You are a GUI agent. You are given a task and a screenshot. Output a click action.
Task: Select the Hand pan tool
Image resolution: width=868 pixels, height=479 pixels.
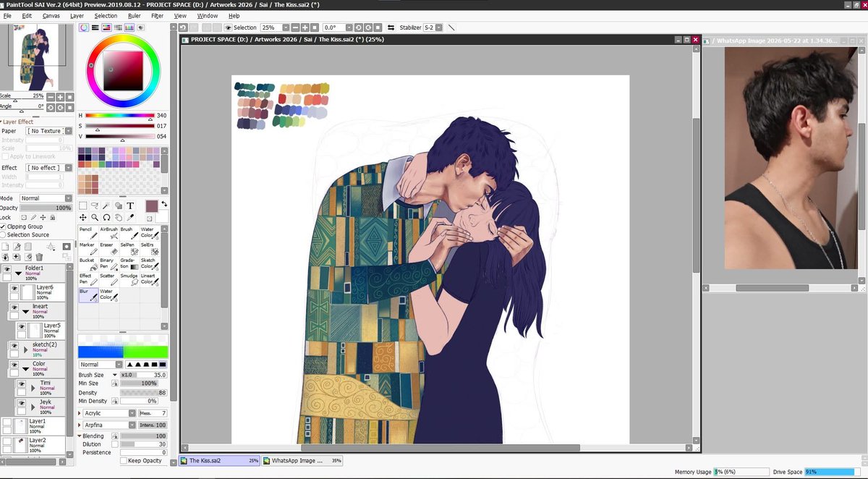pos(119,217)
